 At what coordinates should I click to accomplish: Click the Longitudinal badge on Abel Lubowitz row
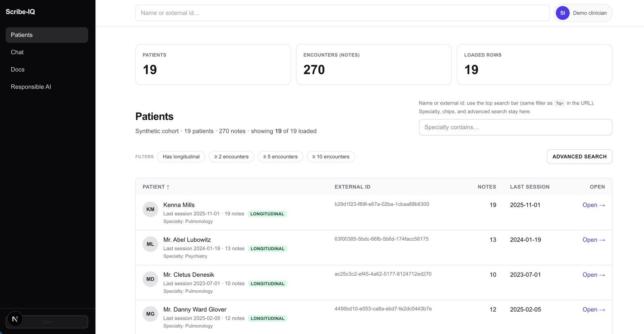268,249
